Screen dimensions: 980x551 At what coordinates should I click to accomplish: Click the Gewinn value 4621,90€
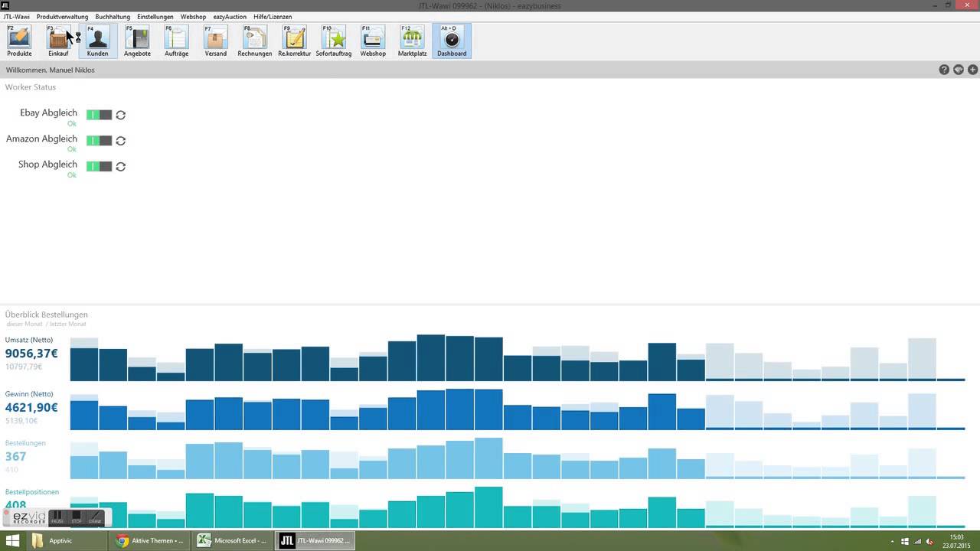point(31,407)
